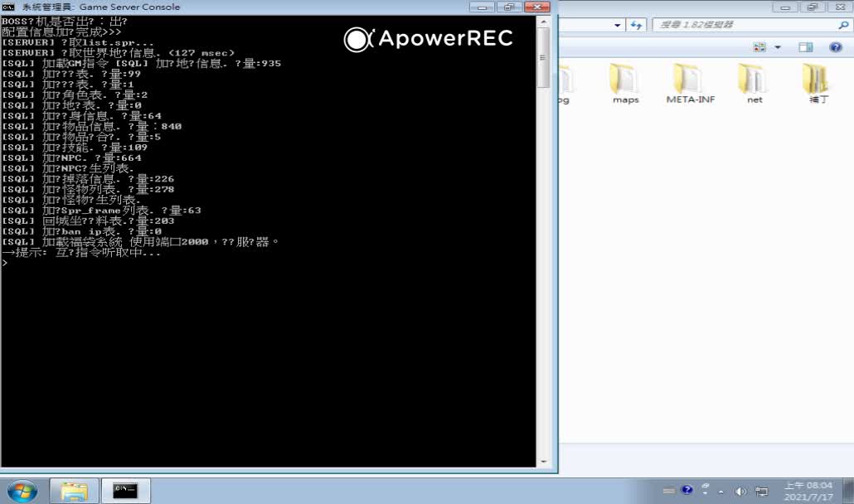Click the taskbar clock showing 08:04
The height and width of the screenshot is (504, 854).
coord(808,491)
